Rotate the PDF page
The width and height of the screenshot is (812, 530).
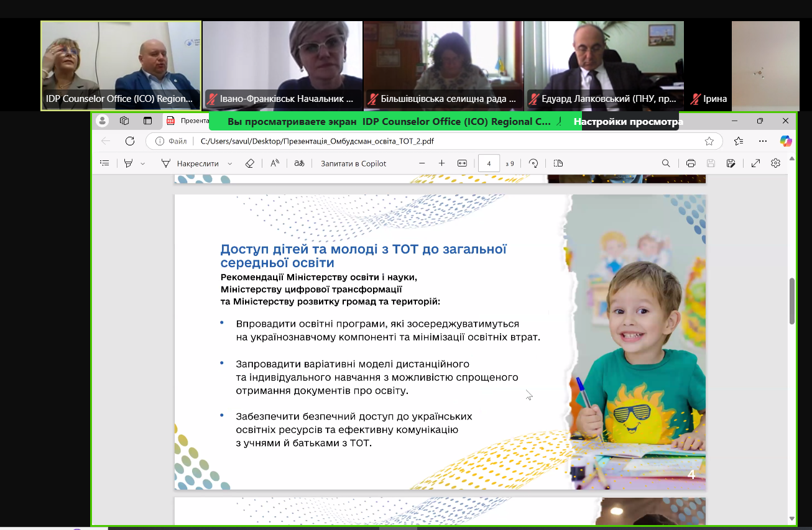click(533, 163)
